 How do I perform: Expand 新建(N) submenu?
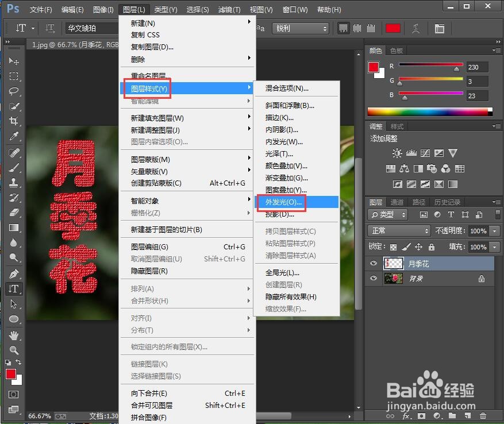pyautogui.click(x=188, y=23)
